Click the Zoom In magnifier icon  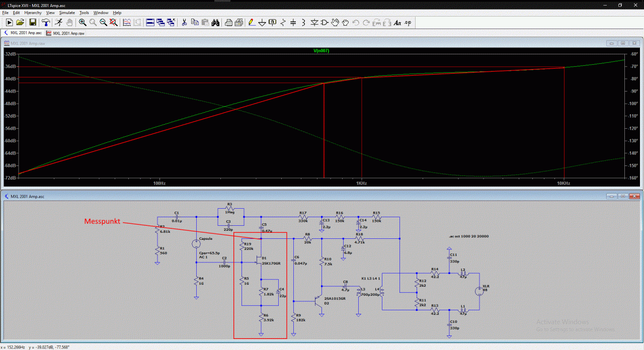coord(83,23)
